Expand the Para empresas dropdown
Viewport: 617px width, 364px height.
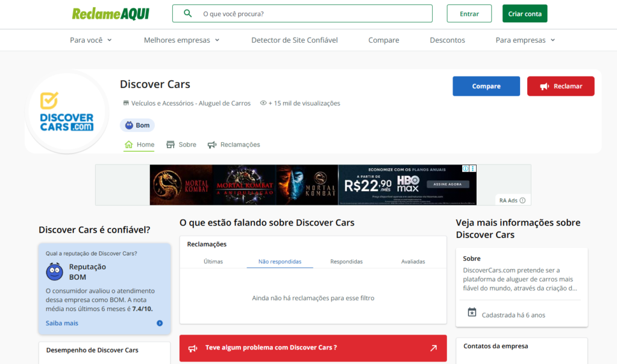[525, 40]
